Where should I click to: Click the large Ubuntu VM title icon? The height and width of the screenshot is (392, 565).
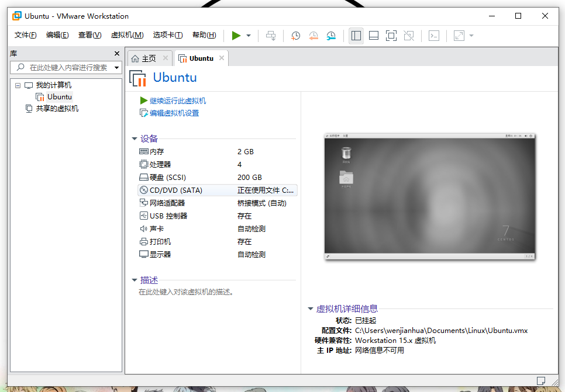point(137,78)
